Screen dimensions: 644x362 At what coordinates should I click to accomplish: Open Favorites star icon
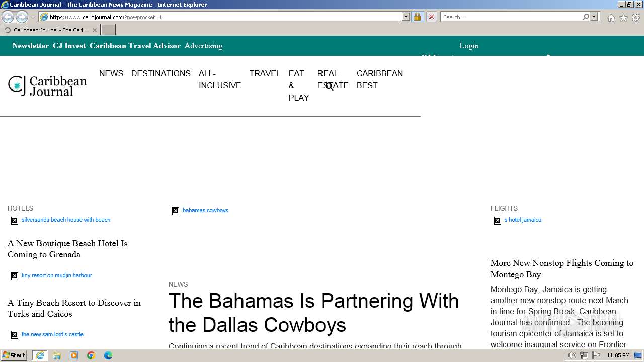(623, 18)
